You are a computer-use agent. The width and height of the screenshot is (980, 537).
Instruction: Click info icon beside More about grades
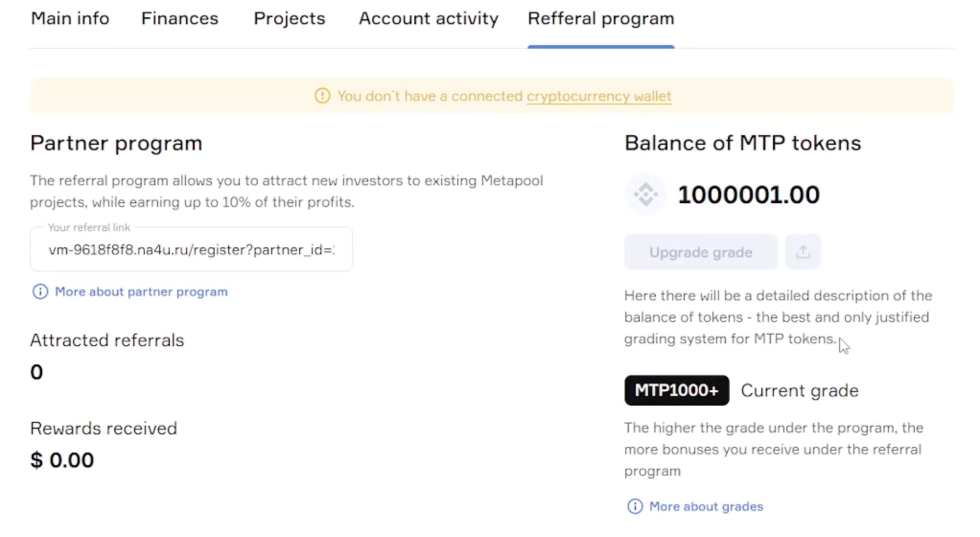point(635,506)
